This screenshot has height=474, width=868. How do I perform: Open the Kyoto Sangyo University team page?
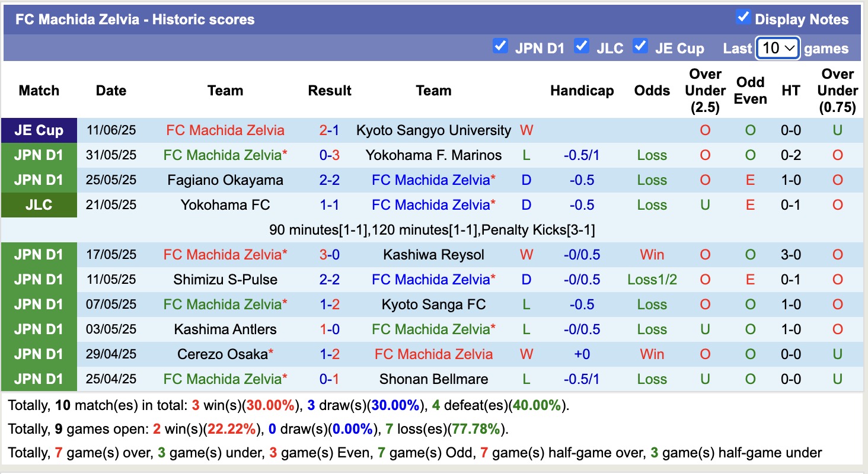[x=433, y=130]
